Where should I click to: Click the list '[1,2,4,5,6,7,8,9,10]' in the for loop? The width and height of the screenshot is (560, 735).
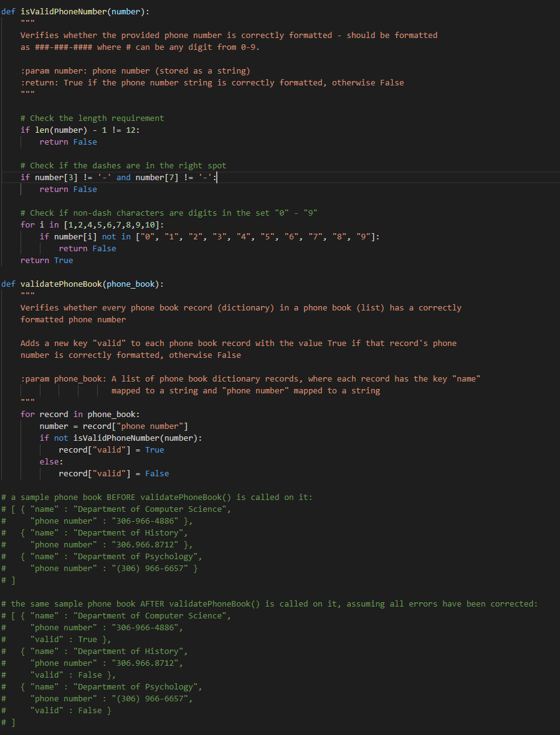112,224
